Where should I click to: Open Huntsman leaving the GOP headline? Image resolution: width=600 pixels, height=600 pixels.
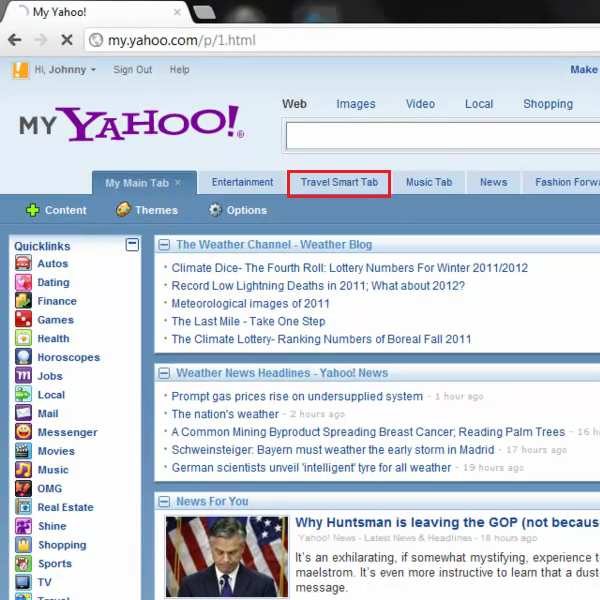click(x=447, y=523)
